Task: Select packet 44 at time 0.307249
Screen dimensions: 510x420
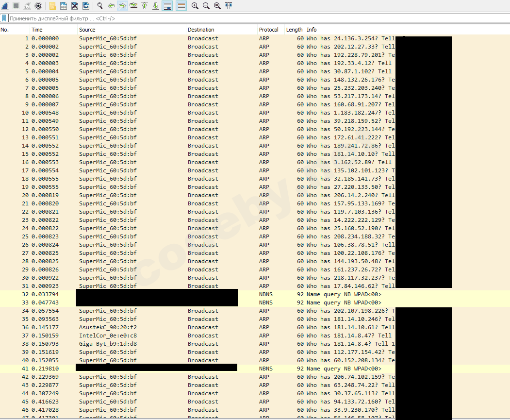Action: (255, 393)
